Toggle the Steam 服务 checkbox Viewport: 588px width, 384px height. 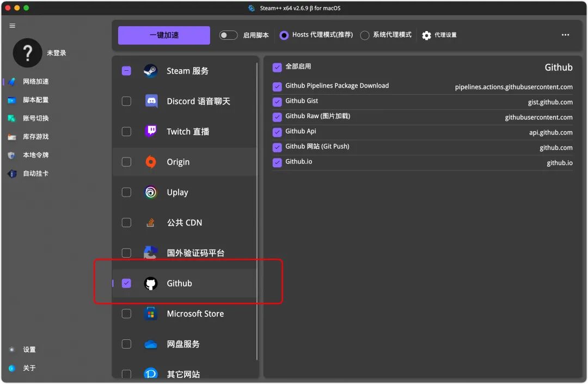[126, 71]
